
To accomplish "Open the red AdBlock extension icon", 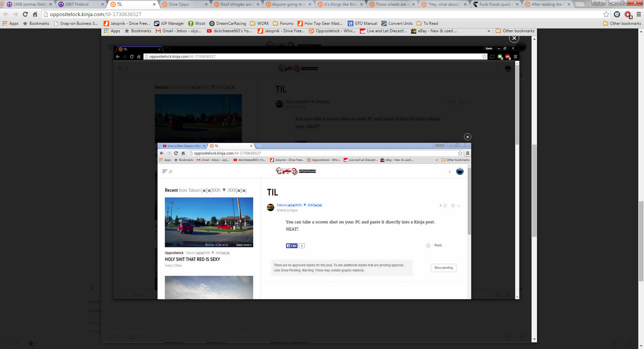I will pyautogui.click(x=628, y=14).
